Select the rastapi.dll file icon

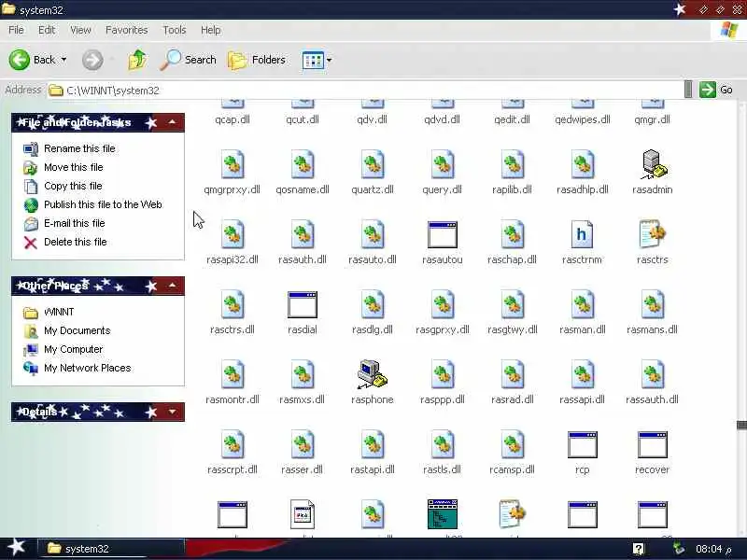point(372,444)
